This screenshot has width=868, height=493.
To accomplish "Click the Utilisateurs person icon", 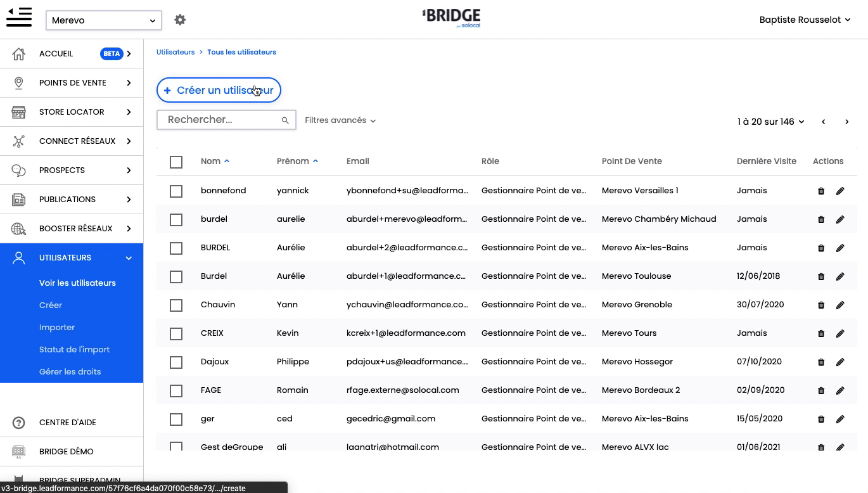I will point(19,258).
